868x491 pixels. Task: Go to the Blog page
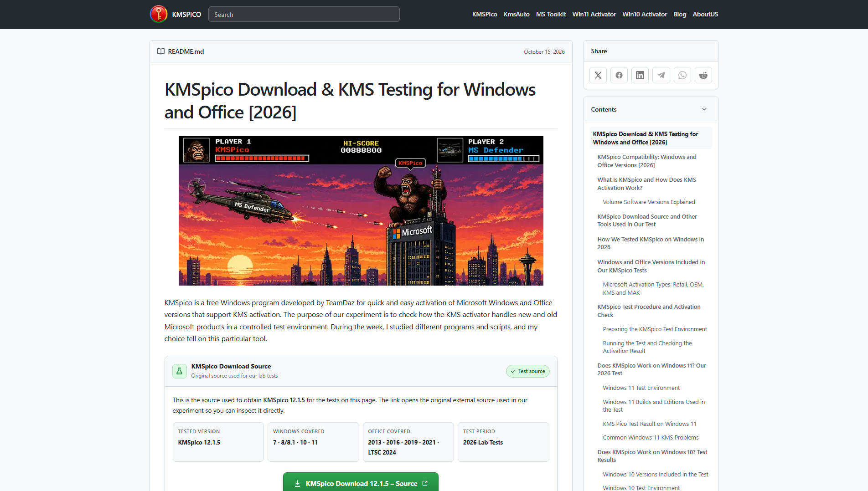tap(680, 14)
